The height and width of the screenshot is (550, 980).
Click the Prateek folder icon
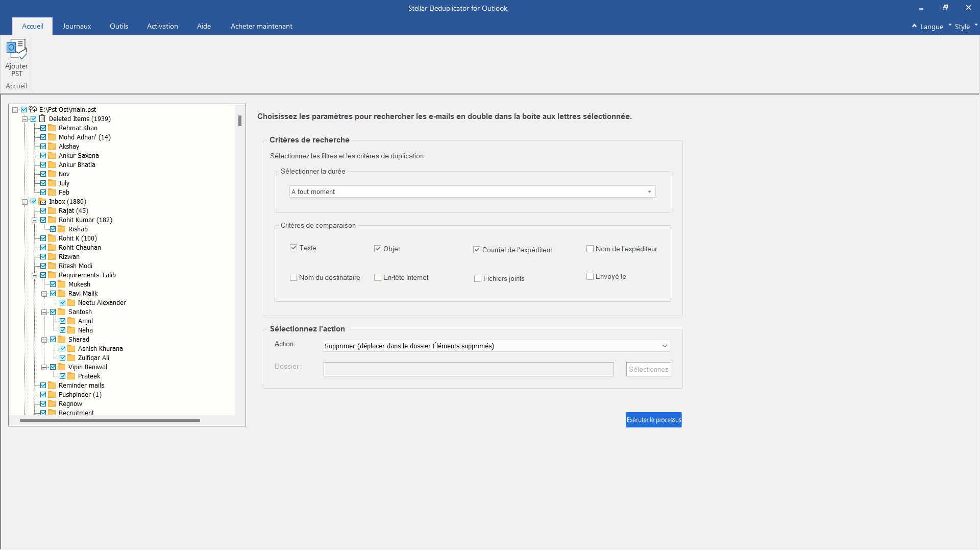coord(71,376)
